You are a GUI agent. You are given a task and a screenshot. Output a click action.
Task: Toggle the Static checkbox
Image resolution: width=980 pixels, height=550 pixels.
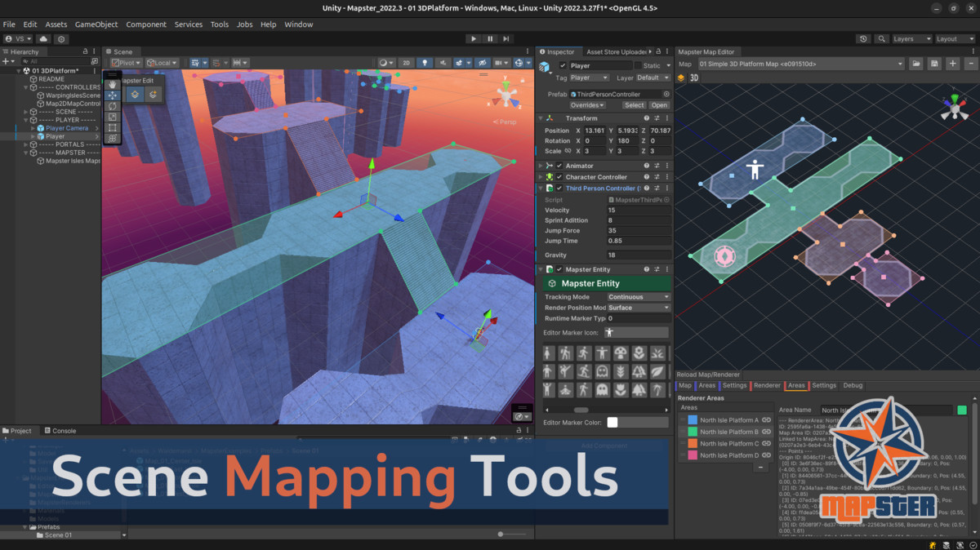click(638, 65)
